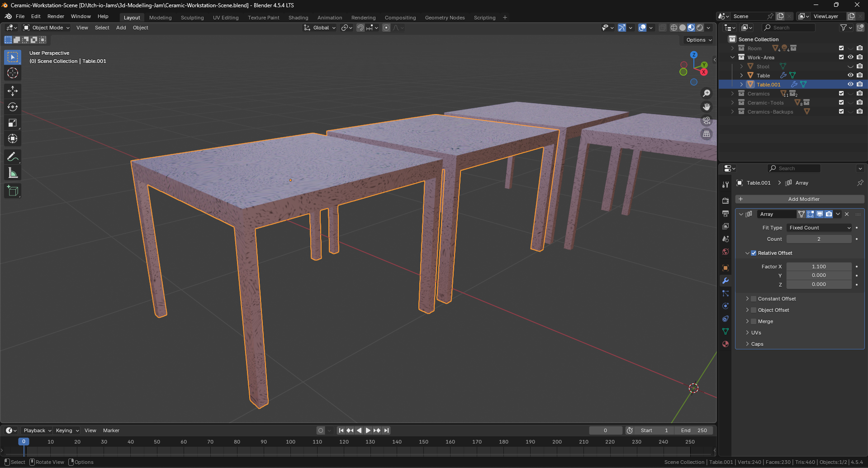This screenshot has width=868, height=468.
Task: Toggle camera view in viewport
Action: point(706,120)
